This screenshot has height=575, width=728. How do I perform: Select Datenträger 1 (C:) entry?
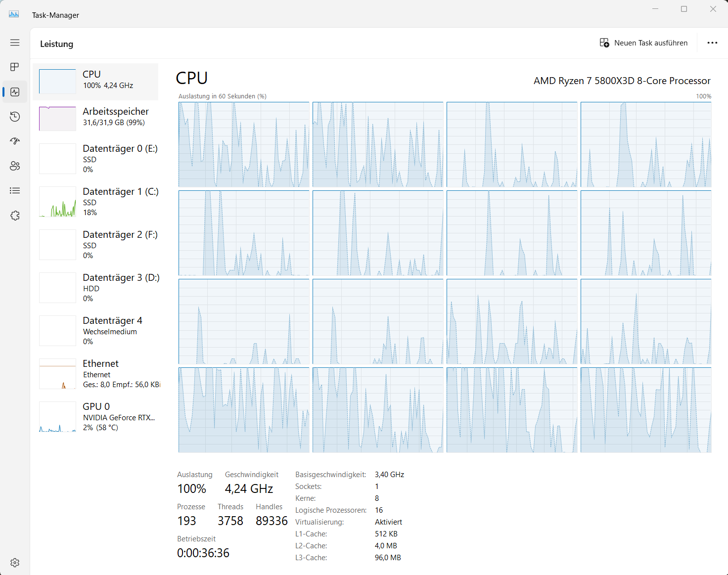click(x=95, y=202)
